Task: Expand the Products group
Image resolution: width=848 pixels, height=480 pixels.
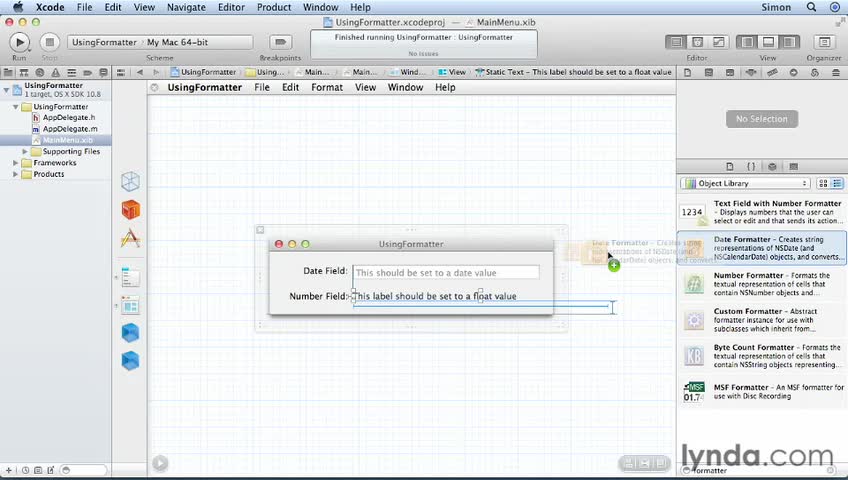Action: (16, 174)
